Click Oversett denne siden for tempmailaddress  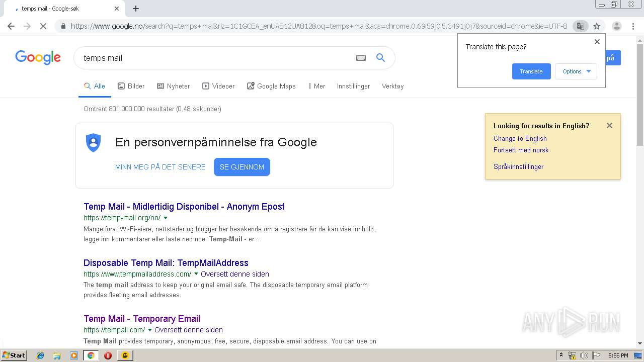pos(235,274)
